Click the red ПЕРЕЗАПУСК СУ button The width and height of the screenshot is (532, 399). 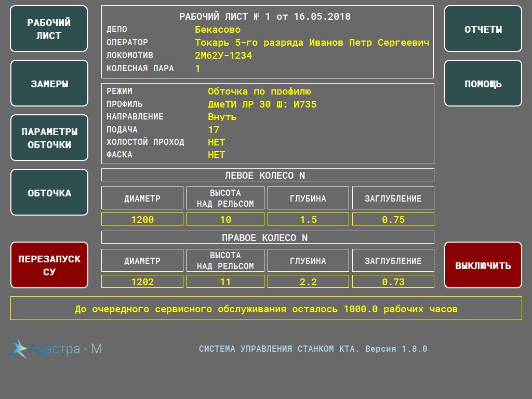coord(49,265)
